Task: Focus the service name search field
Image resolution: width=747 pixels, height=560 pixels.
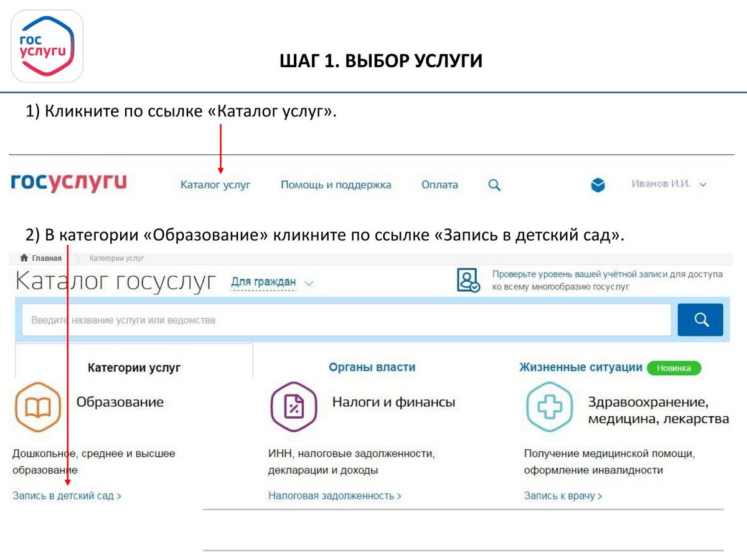Action: [x=346, y=320]
